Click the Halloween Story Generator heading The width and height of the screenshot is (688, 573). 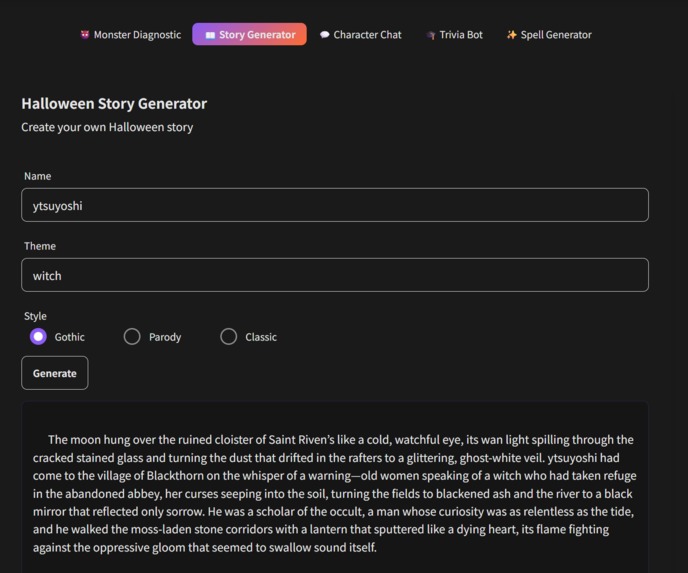(x=114, y=104)
